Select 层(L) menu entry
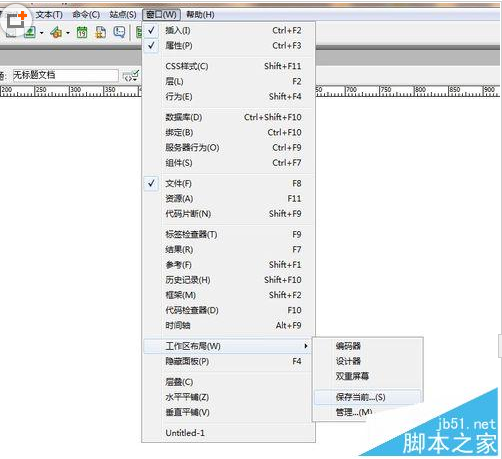 tap(229, 82)
